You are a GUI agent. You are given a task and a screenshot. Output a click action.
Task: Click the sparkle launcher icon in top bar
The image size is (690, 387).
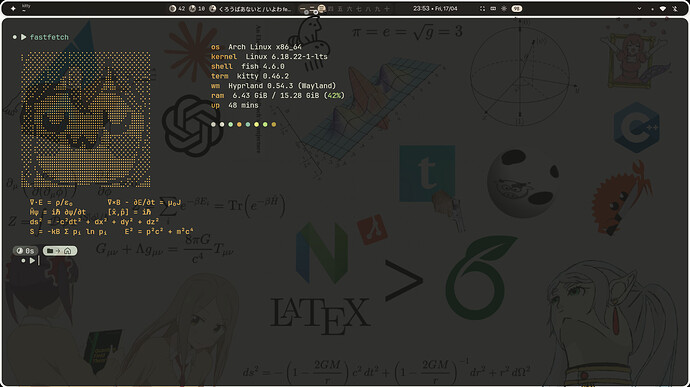point(13,8)
